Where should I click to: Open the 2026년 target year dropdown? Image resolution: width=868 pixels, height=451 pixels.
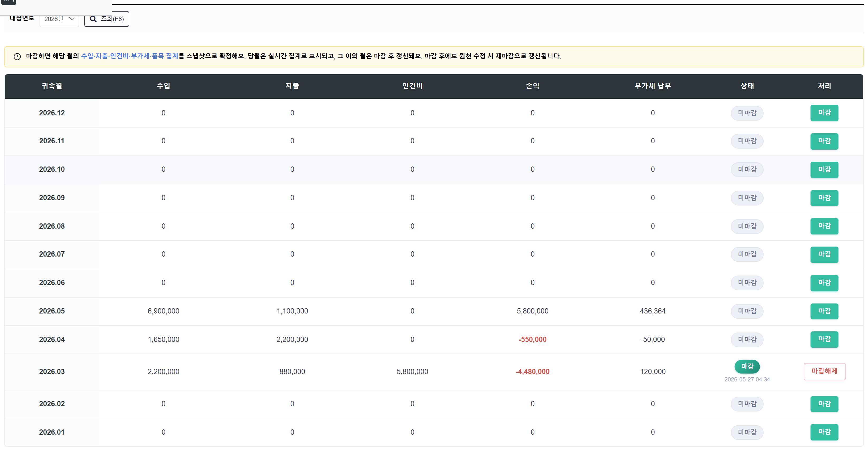(59, 19)
